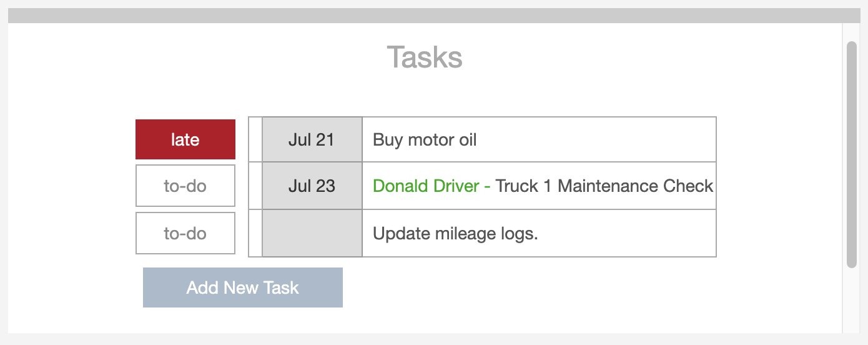Toggle the red late status for Buy motor oil
868x345 pixels.
(185, 139)
